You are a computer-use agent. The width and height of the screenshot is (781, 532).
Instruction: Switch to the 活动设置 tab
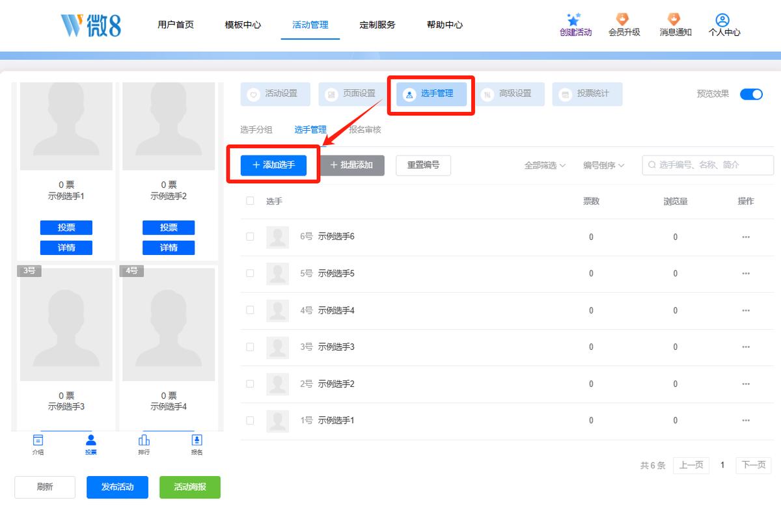click(275, 94)
